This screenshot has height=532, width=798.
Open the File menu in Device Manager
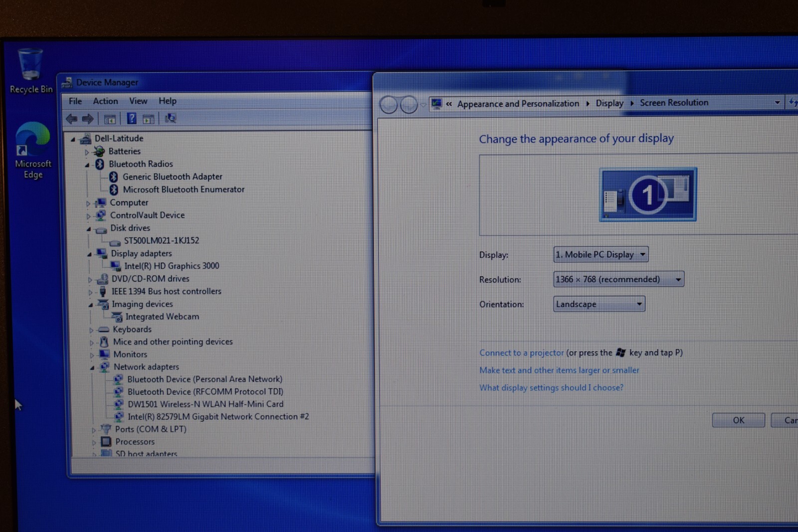click(x=75, y=101)
